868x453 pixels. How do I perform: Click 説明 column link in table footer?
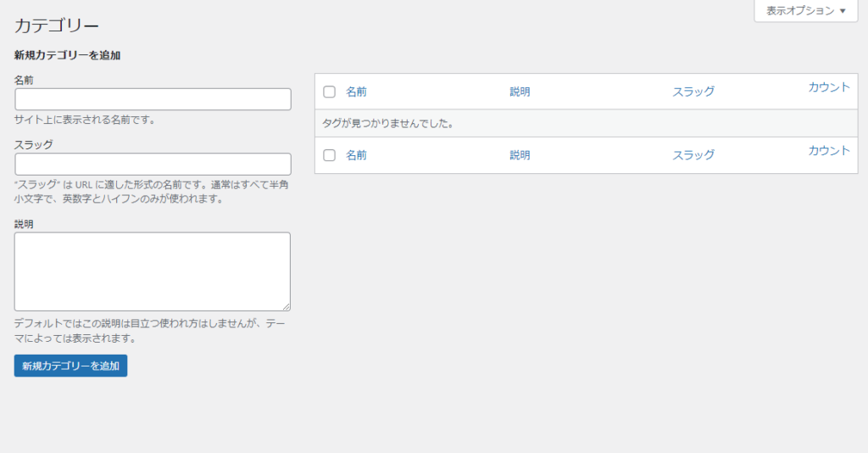click(520, 155)
